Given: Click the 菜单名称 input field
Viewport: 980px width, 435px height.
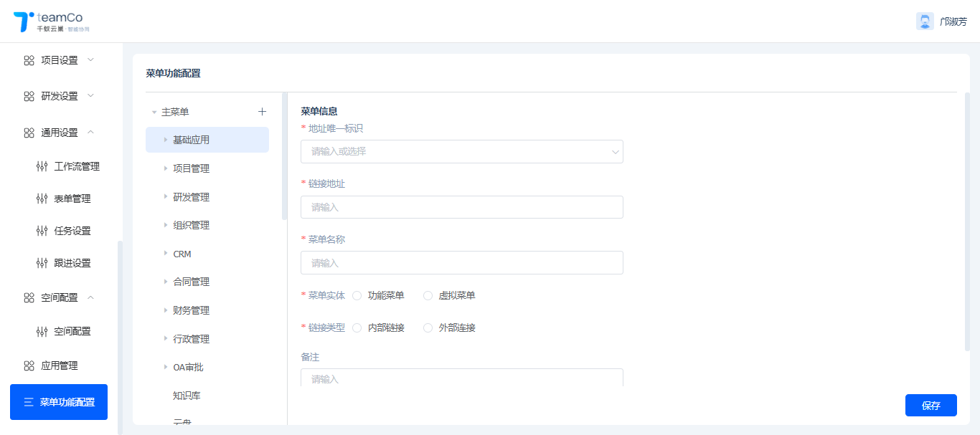Looking at the screenshot, I should pos(462,263).
